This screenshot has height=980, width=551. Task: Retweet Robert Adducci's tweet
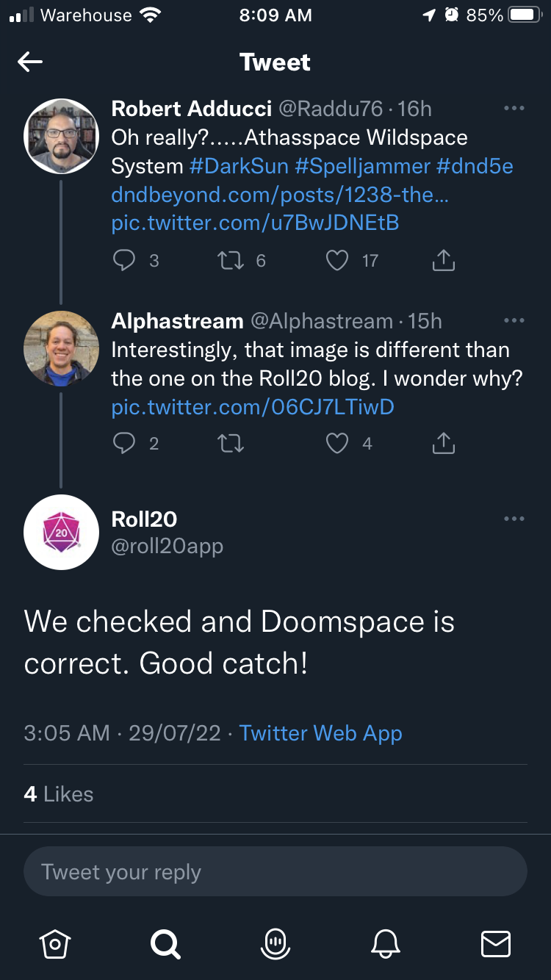(231, 260)
